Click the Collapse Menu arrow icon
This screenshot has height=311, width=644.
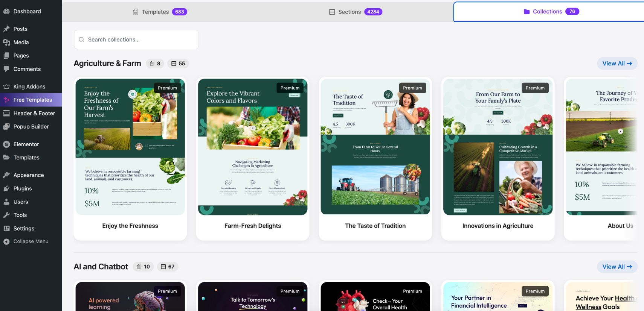[x=6, y=241]
